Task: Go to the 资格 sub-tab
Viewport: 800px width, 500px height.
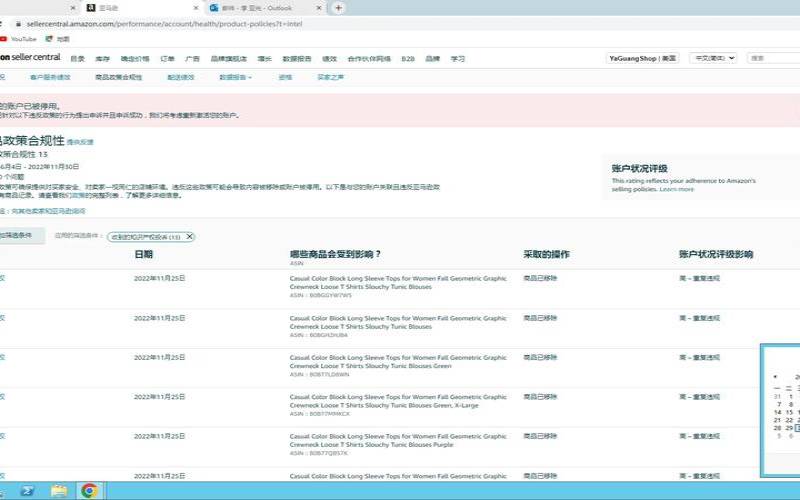Action: click(x=285, y=78)
